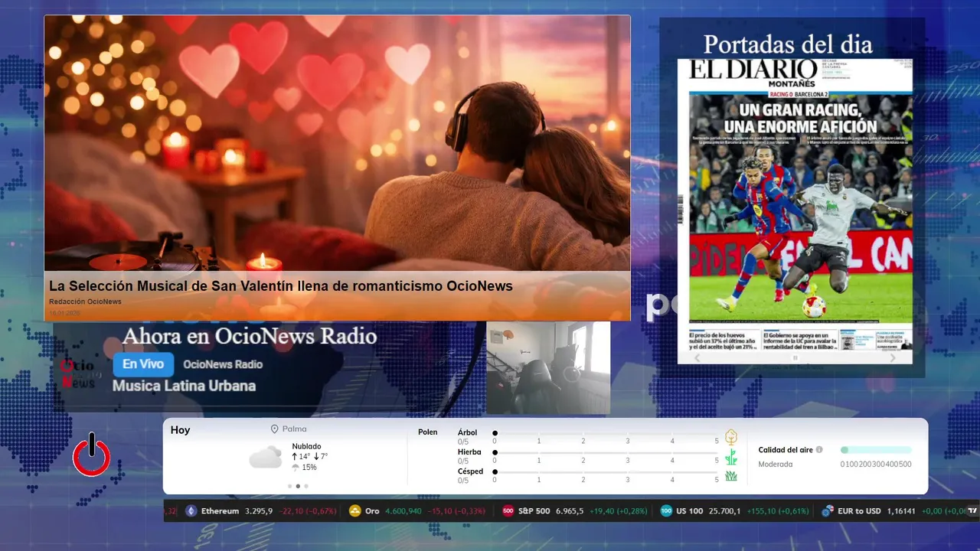Pause the newspaper covers slideshow
The width and height of the screenshot is (980, 551).
(x=795, y=357)
